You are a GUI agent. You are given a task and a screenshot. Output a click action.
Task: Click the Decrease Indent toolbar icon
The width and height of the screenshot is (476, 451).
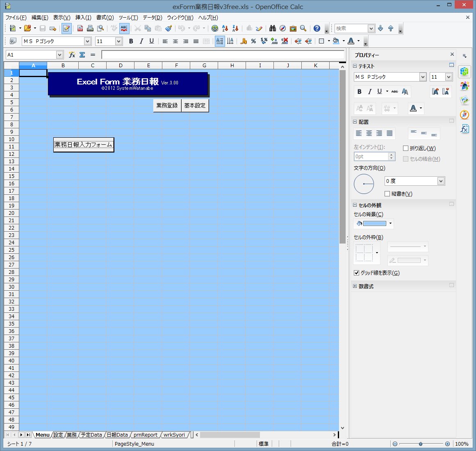tap(298, 41)
